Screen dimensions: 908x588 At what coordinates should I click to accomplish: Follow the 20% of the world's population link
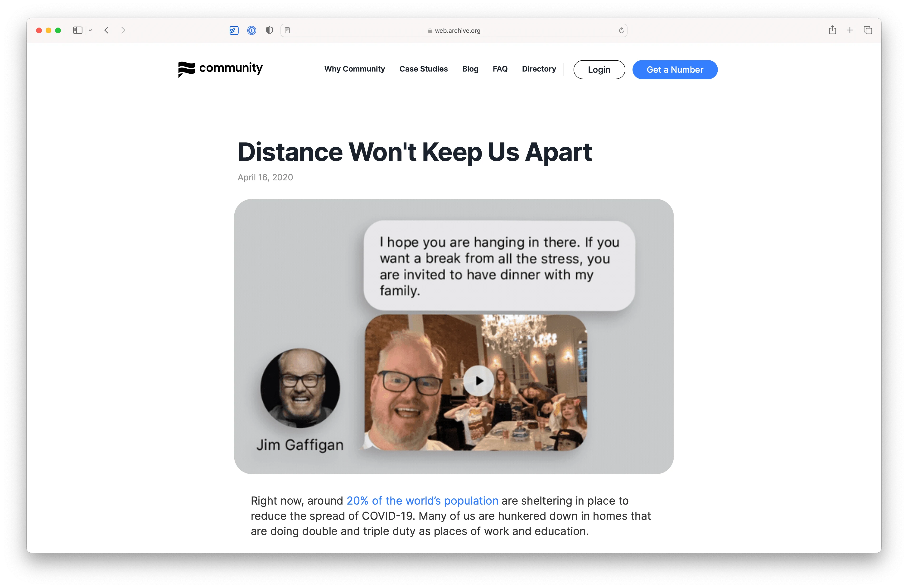click(x=422, y=501)
